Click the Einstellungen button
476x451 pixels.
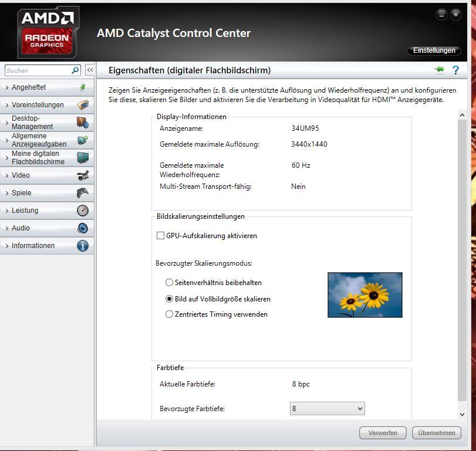(x=434, y=50)
